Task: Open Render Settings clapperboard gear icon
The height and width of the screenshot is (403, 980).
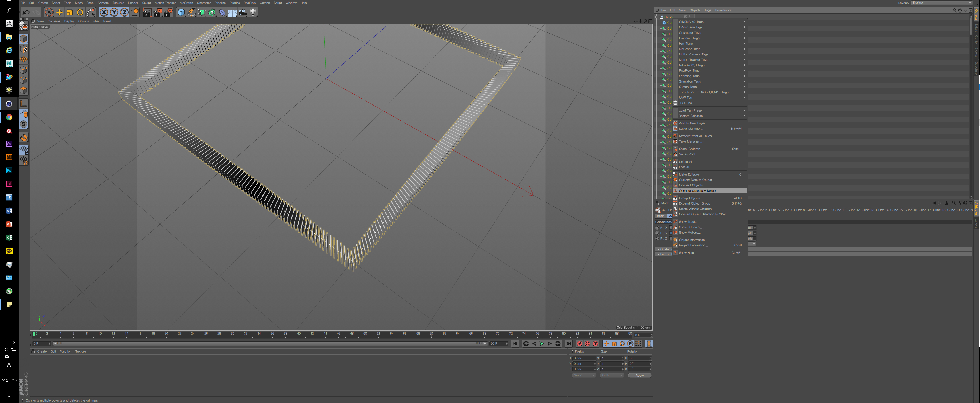Action: [x=168, y=13]
